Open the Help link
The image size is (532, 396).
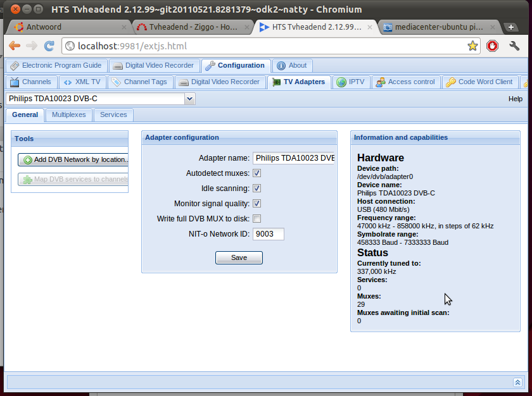(516, 99)
